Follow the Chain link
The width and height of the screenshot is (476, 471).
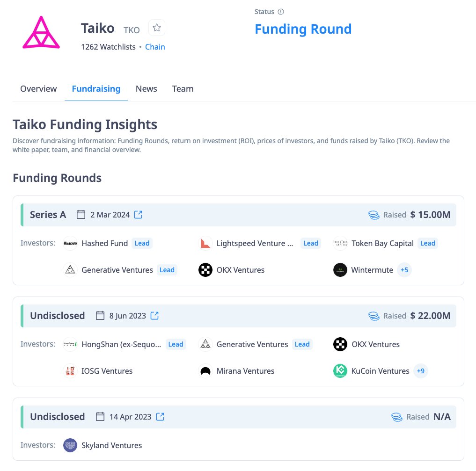(x=155, y=47)
